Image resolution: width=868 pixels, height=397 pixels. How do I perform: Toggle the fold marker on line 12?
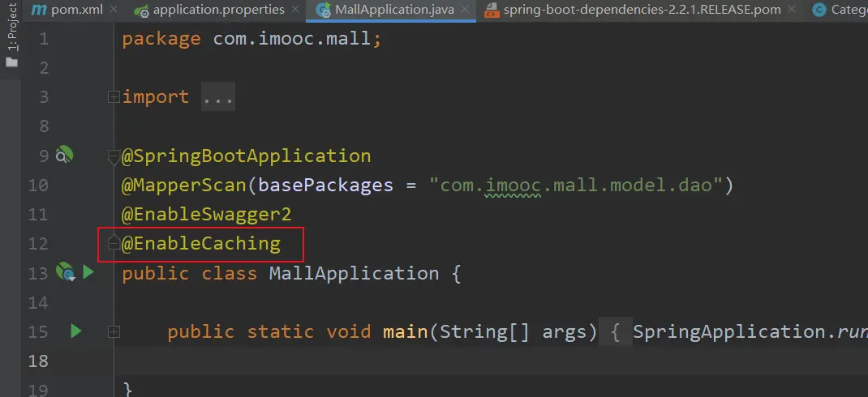click(114, 242)
